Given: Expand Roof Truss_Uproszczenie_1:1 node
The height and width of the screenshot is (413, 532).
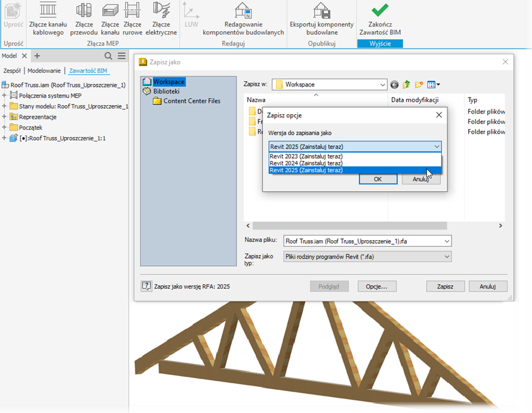Looking at the screenshot, I should 4,138.
